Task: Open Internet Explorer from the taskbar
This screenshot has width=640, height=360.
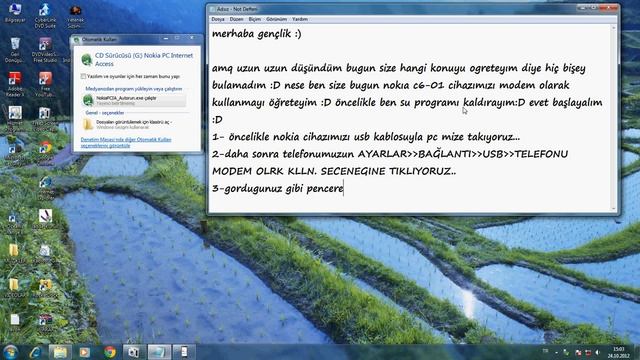Action: pyautogui.click(x=36, y=352)
